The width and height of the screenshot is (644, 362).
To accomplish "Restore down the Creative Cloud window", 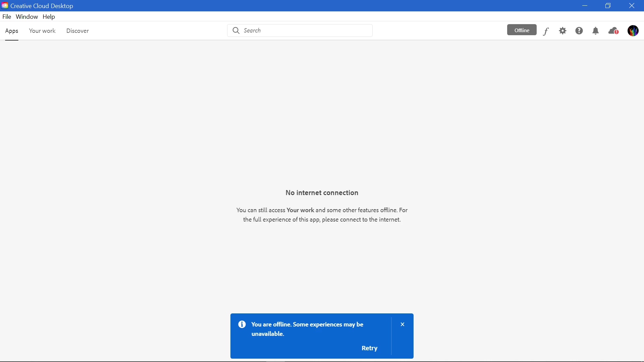I will click(x=608, y=6).
